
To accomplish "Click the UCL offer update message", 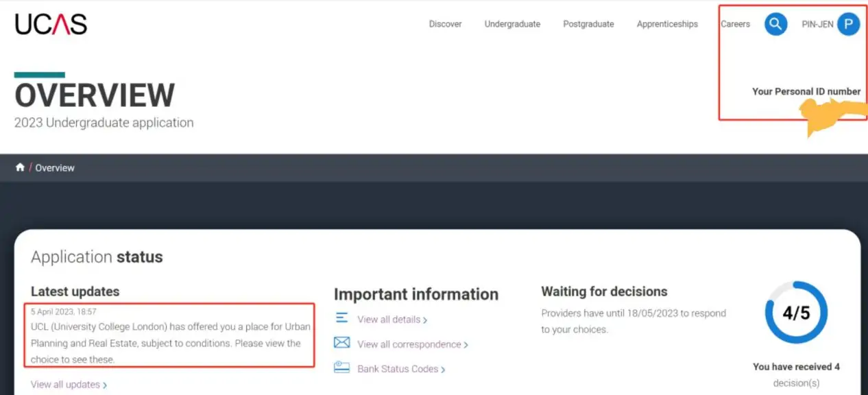I will click(171, 343).
